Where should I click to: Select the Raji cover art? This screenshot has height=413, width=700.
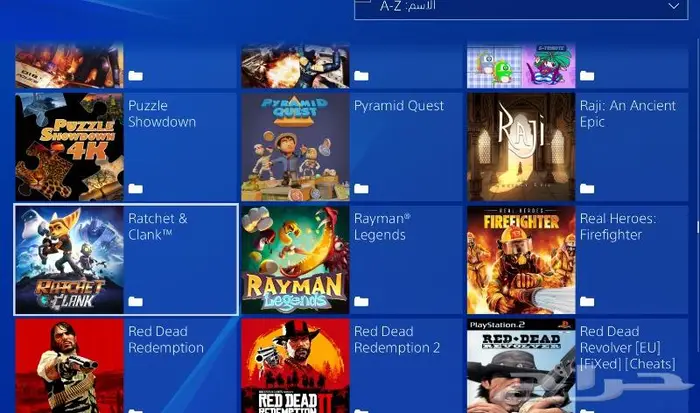[x=521, y=147]
